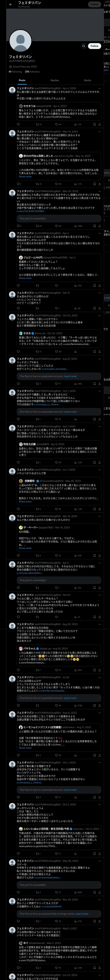
Task: Expand Show more under Mar 19, 2023 post
Action: click(x=25, y=548)
